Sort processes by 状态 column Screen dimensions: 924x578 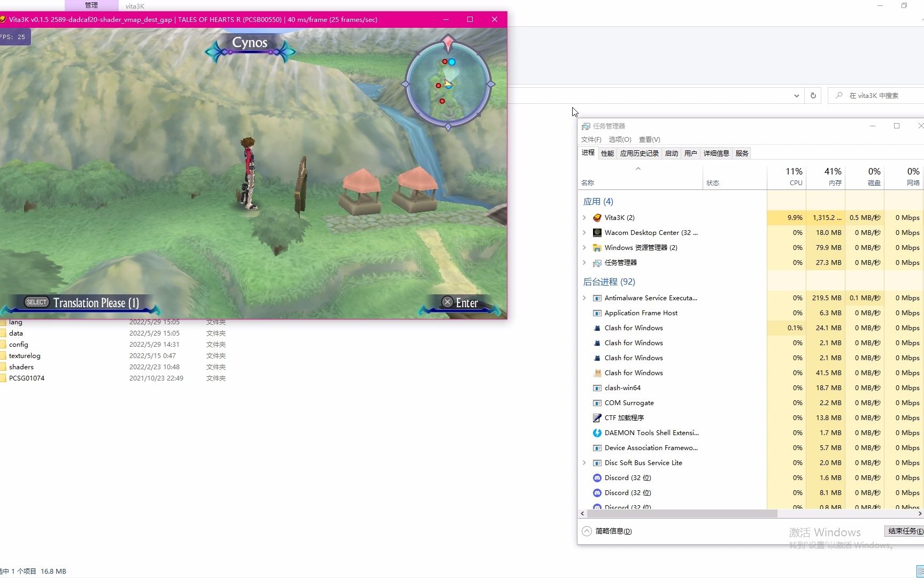(x=735, y=177)
